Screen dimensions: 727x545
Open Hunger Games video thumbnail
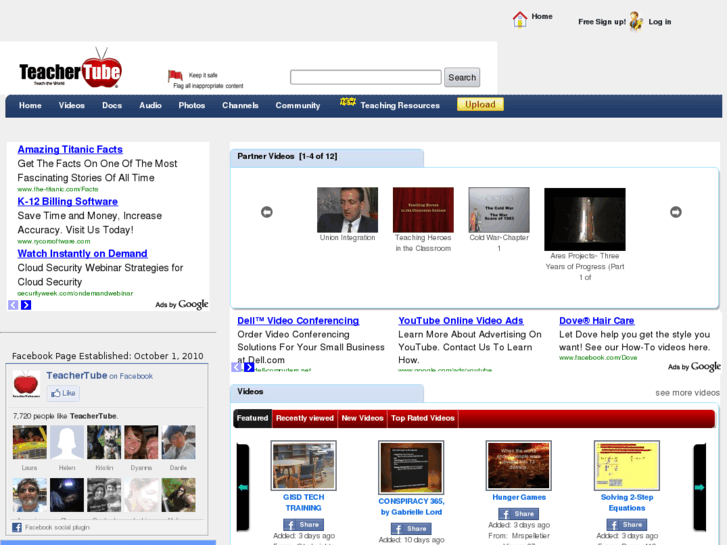coord(518,466)
